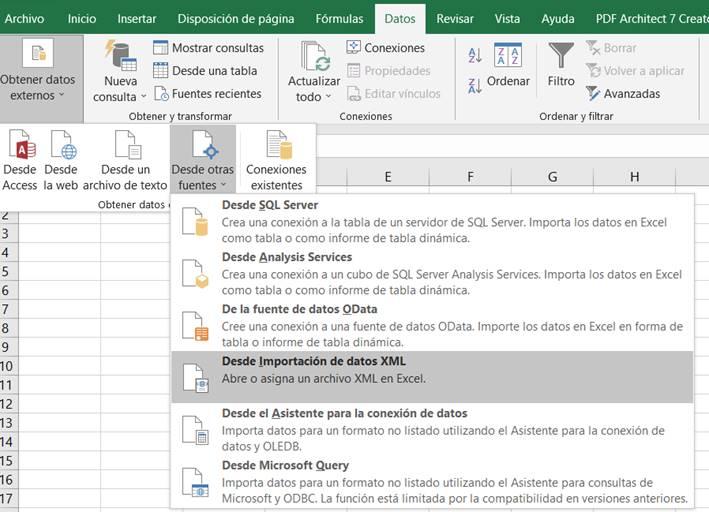The image size is (709, 512).
Task: Open Fuentes recientes icon
Action: (x=161, y=94)
